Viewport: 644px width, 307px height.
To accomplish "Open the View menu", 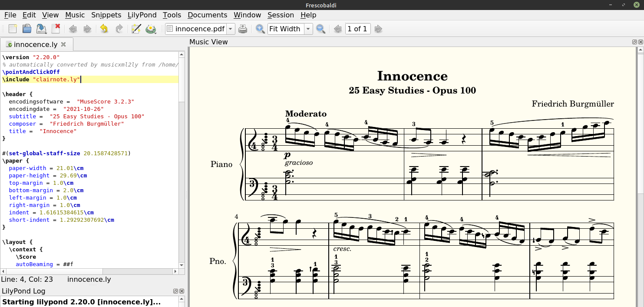I will [x=50, y=15].
